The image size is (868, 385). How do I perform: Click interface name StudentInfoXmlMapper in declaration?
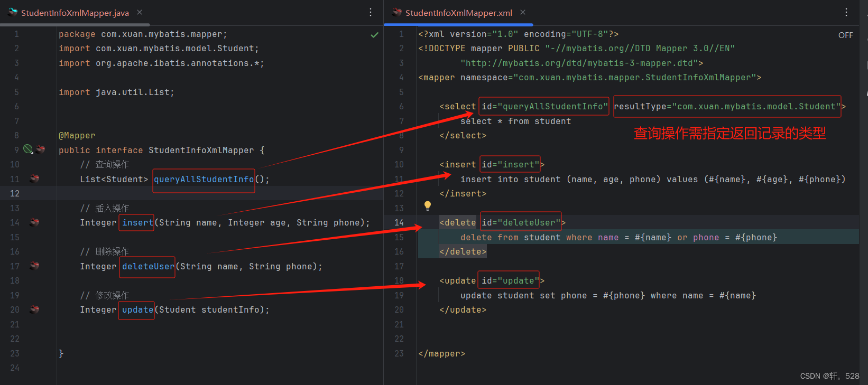click(201, 150)
